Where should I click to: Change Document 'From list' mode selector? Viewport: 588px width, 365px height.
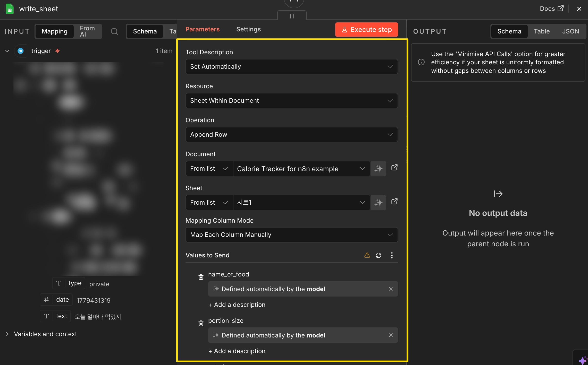[x=209, y=169]
